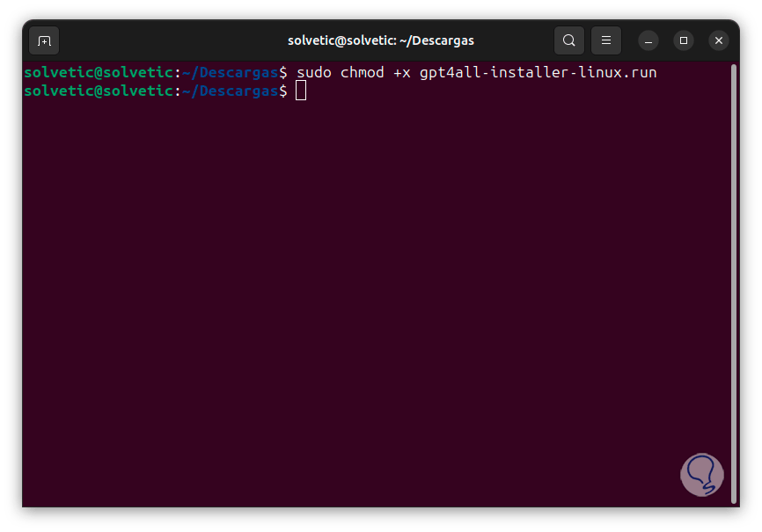
Task: Maximize the terminal window
Action: 684,40
